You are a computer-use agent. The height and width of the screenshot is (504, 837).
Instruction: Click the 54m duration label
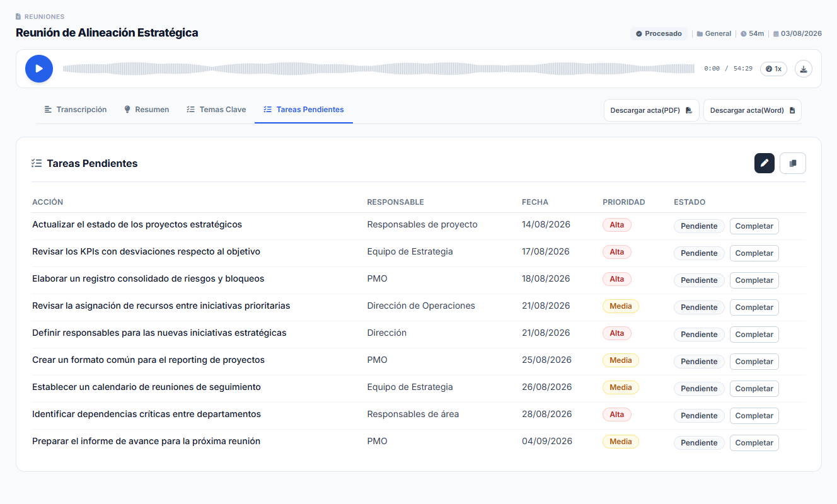753,33
